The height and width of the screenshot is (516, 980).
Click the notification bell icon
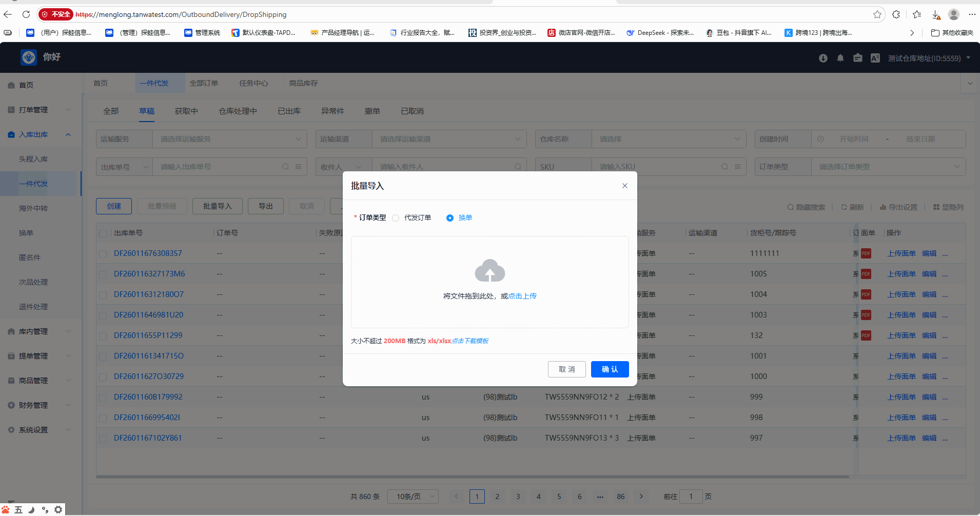(x=840, y=58)
